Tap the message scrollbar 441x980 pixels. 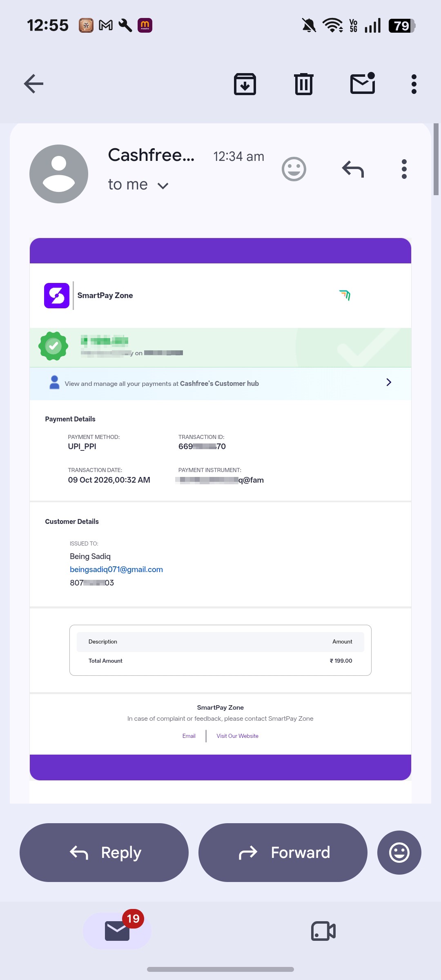436,159
